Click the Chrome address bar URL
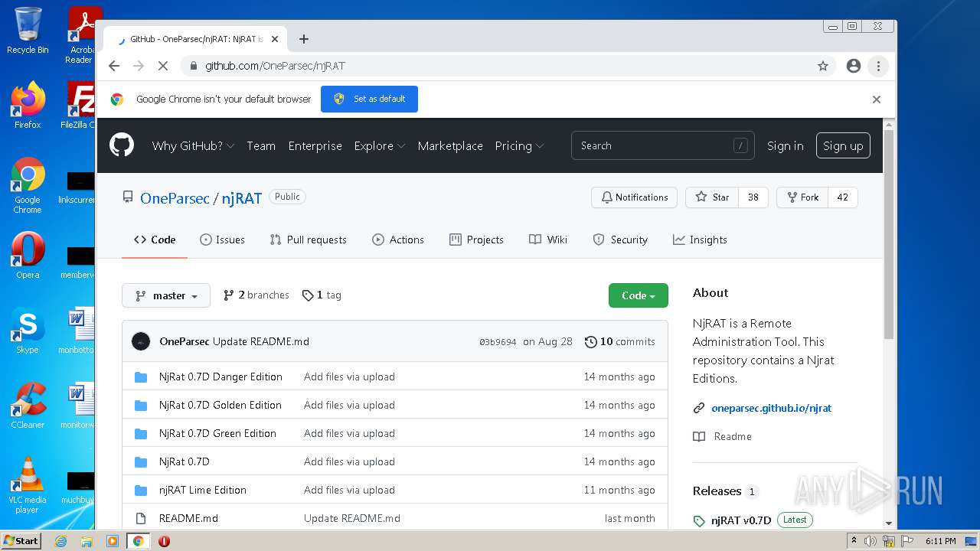This screenshot has width=980, height=551. point(275,66)
